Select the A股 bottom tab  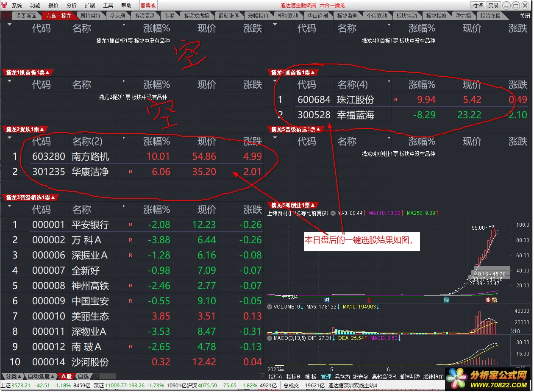tap(67, 376)
